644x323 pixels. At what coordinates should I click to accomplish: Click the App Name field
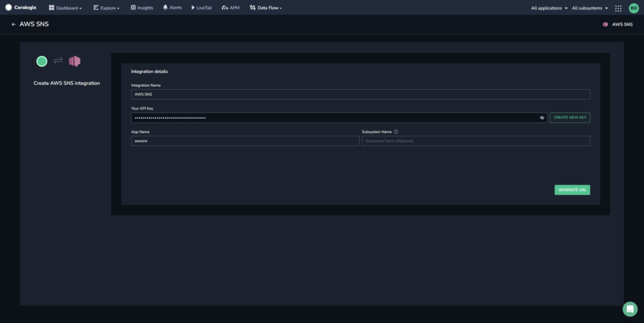pyautogui.click(x=245, y=141)
